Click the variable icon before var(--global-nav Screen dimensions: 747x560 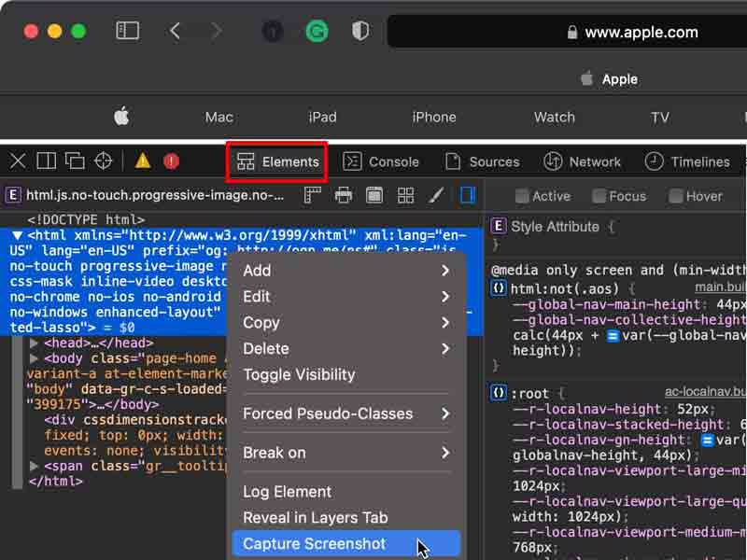pos(613,336)
